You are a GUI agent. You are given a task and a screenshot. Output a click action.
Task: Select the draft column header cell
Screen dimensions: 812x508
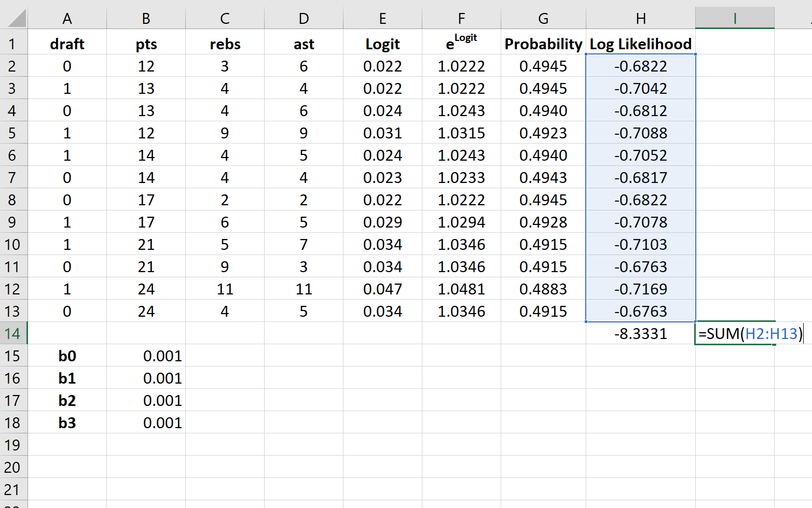tap(67, 44)
